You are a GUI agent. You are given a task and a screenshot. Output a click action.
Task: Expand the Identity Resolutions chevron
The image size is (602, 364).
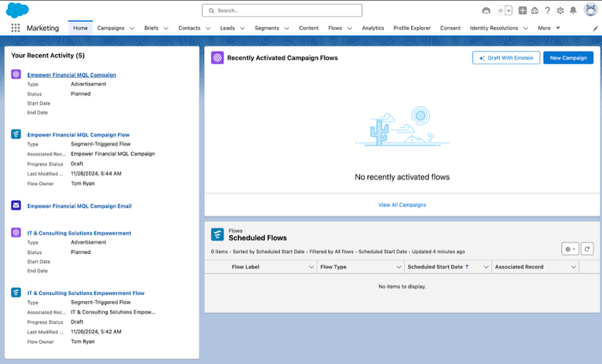click(526, 29)
